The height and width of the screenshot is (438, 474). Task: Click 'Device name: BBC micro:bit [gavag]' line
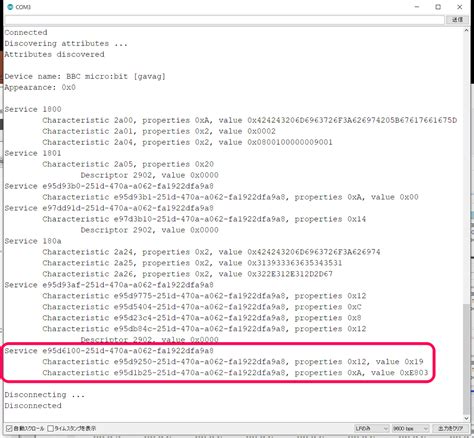coord(85,76)
